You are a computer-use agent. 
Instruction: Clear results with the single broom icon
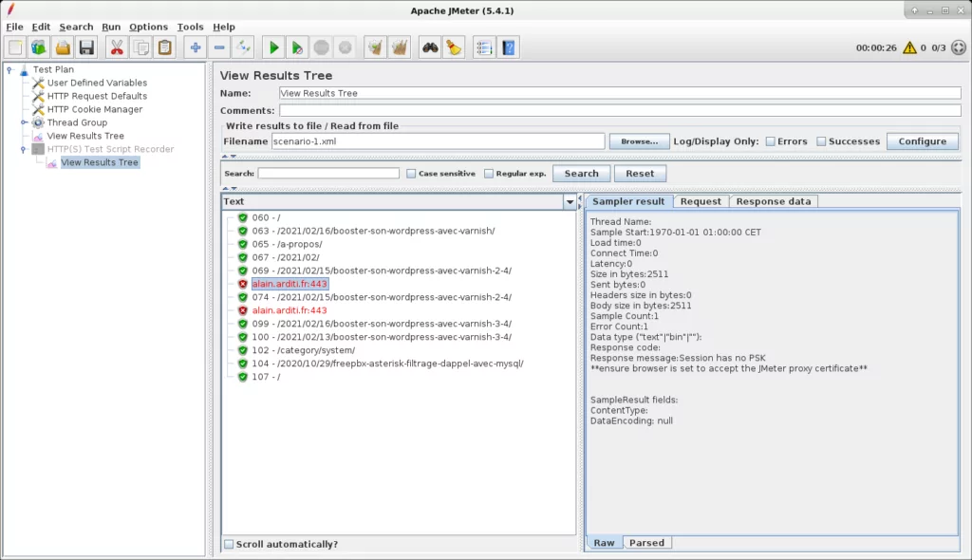[x=375, y=47]
